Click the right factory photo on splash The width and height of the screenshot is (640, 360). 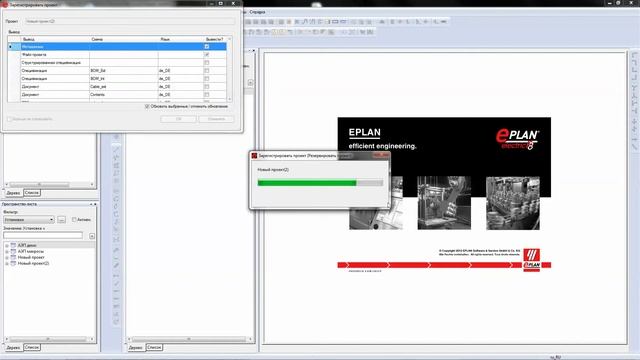click(x=513, y=203)
